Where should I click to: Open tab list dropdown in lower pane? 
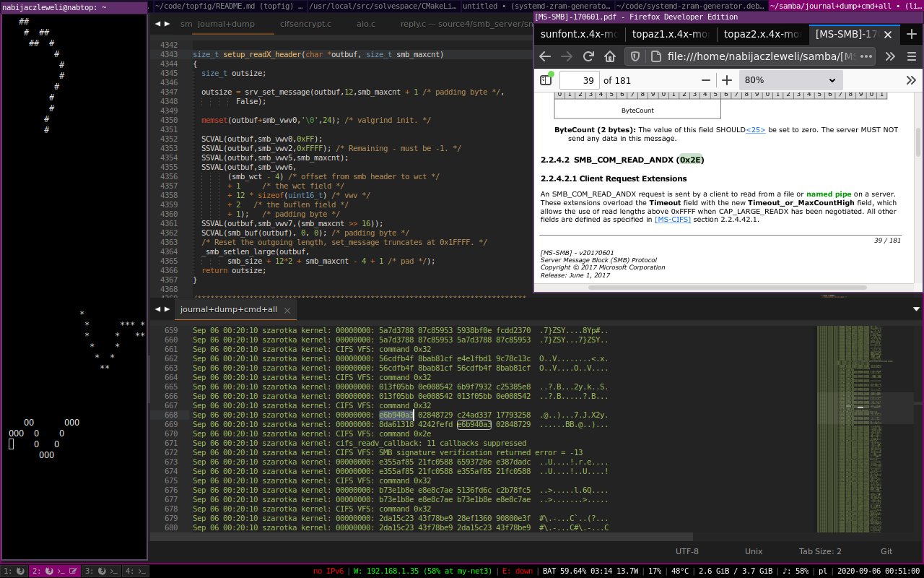pyautogui.click(x=917, y=309)
